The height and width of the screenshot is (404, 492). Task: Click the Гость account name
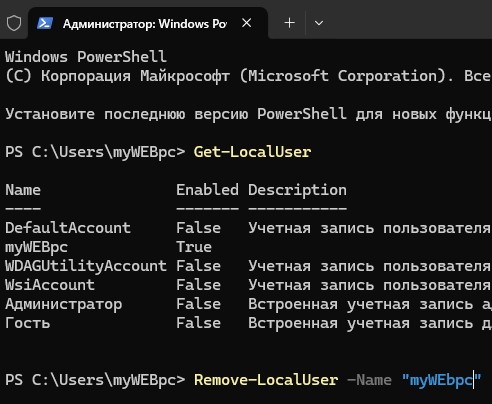pos(28,323)
